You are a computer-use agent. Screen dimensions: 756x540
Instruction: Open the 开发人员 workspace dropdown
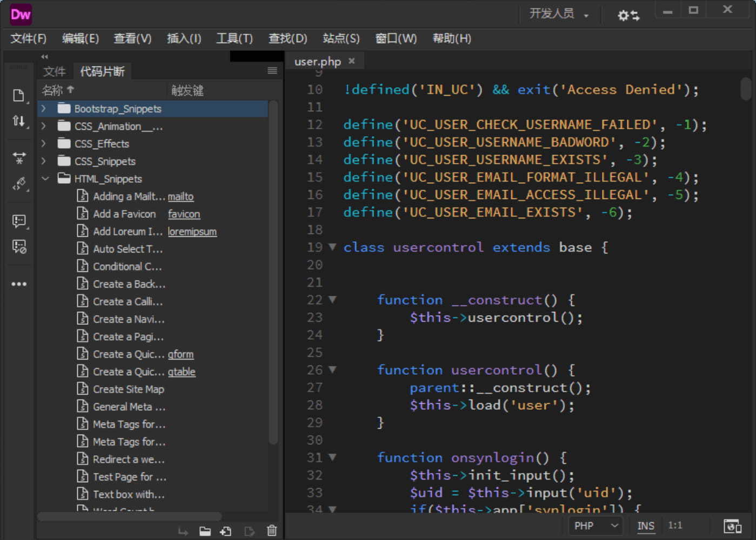click(x=559, y=15)
